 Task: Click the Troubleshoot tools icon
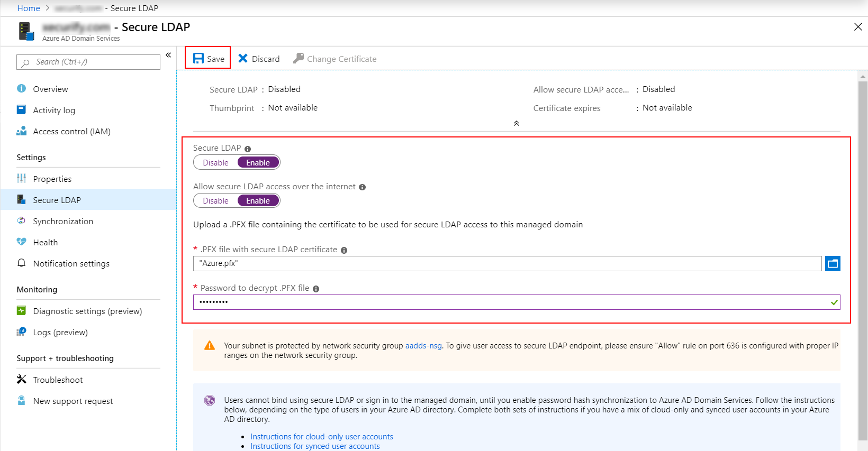coord(21,379)
